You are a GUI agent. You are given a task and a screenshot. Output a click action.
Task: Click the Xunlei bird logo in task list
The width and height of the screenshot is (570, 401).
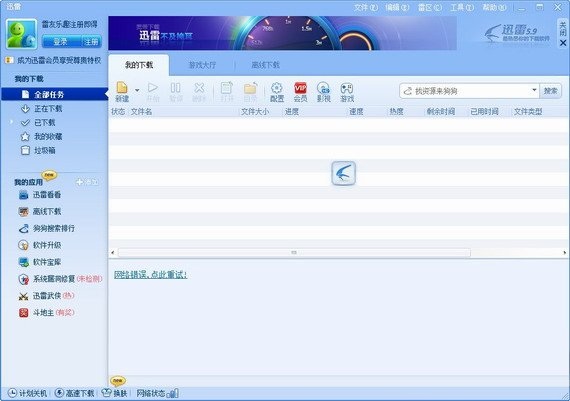[x=344, y=173]
